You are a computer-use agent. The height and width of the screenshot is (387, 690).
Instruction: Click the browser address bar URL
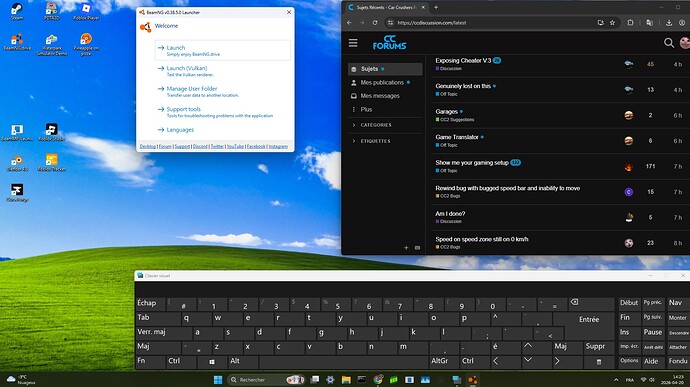(432, 22)
